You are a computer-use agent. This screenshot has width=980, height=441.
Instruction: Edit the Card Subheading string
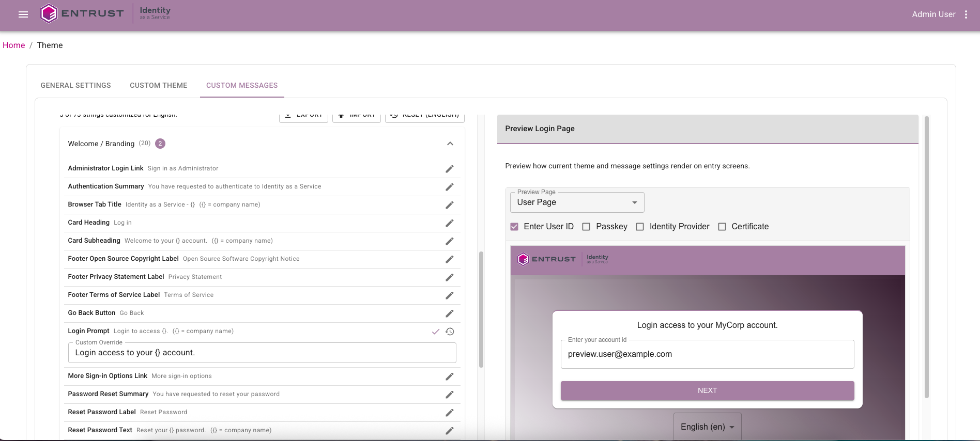450,241
